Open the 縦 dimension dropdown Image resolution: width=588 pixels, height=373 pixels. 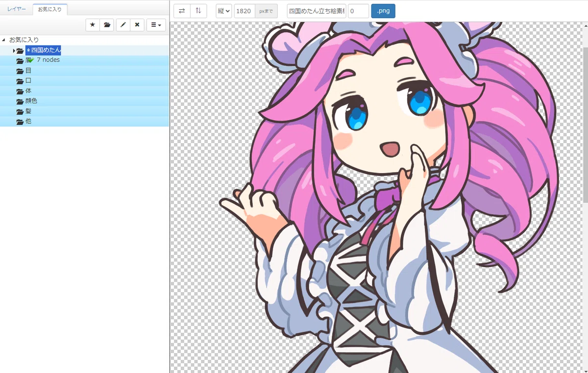(224, 11)
